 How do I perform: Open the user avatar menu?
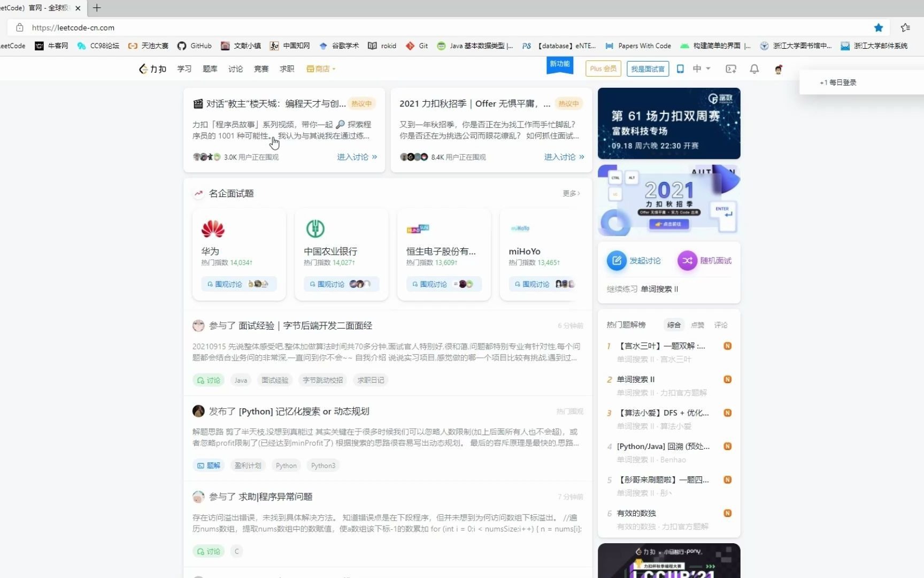pyautogui.click(x=779, y=69)
